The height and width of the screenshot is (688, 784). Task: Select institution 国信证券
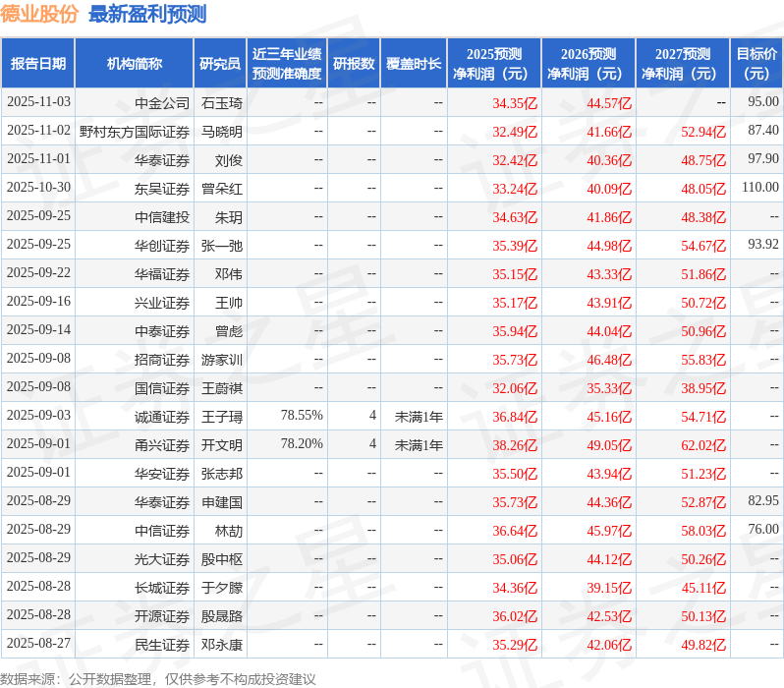coord(162,388)
